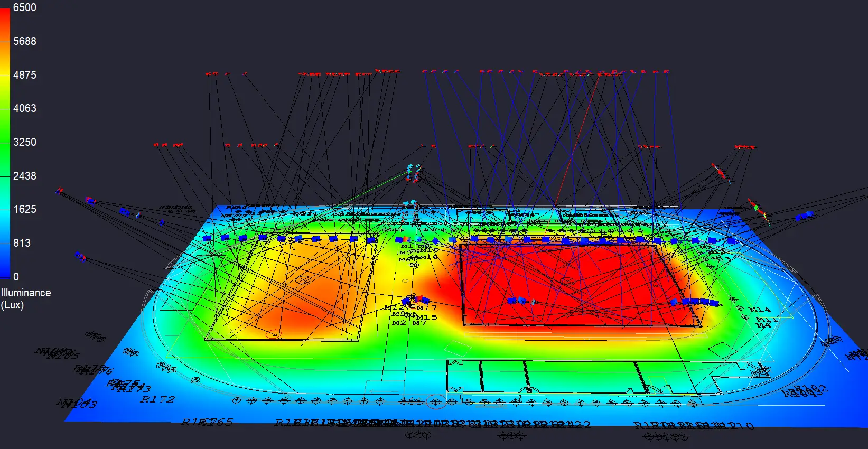The height and width of the screenshot is (449, 868).
Task: Select the M1 luminaire label
Action: (406, 246)
